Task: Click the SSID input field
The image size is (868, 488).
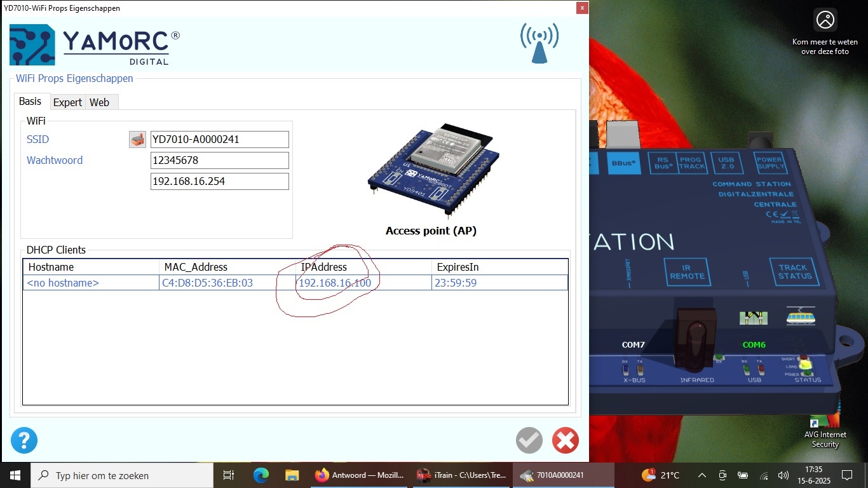Action: point(220,139)
